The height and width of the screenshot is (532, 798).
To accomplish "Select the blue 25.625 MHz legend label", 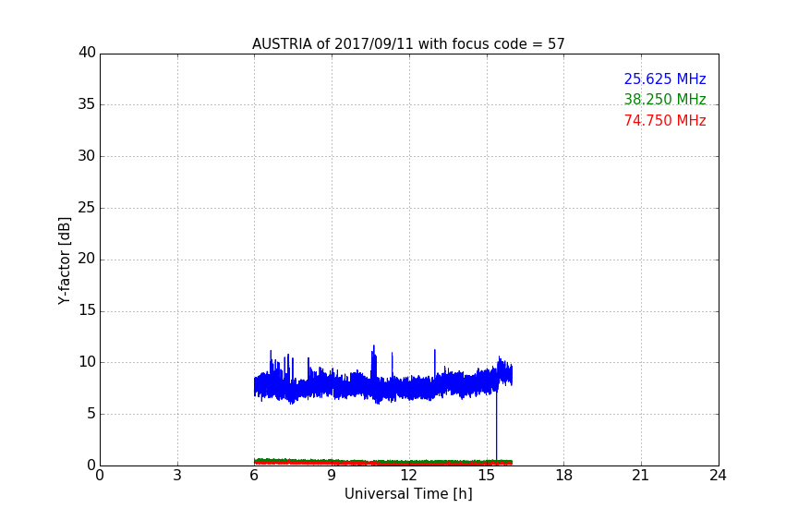I will click(x=665, y=79).
